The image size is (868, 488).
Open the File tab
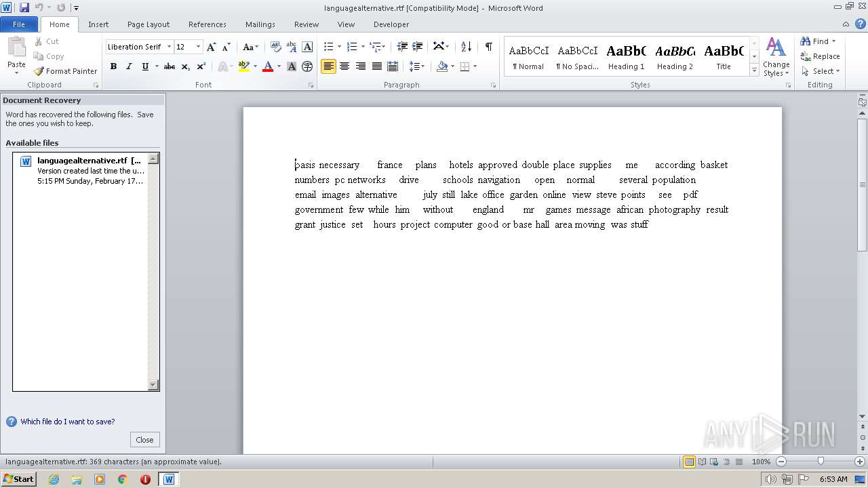[19, 24]
